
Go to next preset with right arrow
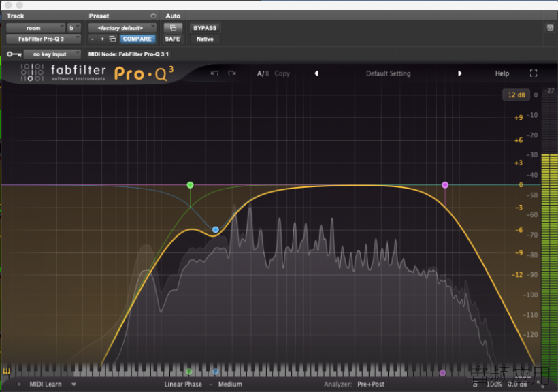coord(459,73)
